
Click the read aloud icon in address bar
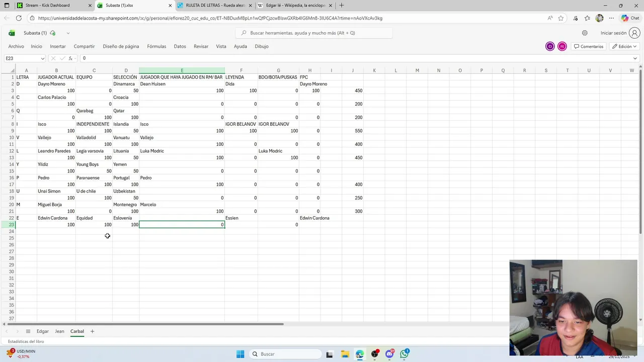(550, 18)
